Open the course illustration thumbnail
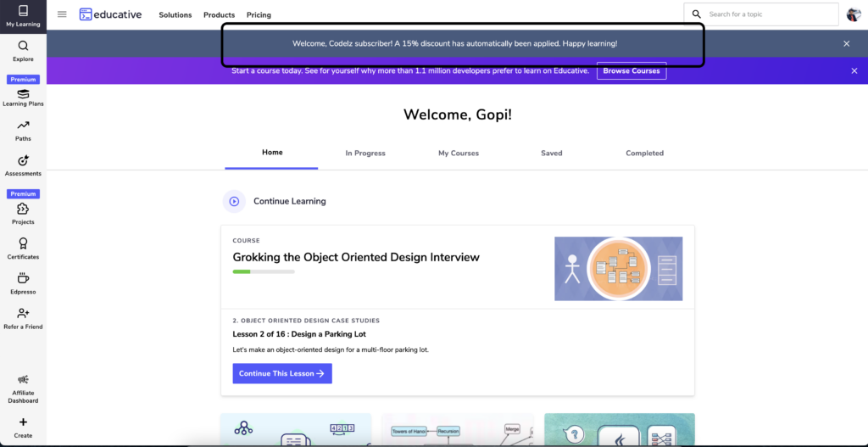868x447 pixels. pos(618,269)
